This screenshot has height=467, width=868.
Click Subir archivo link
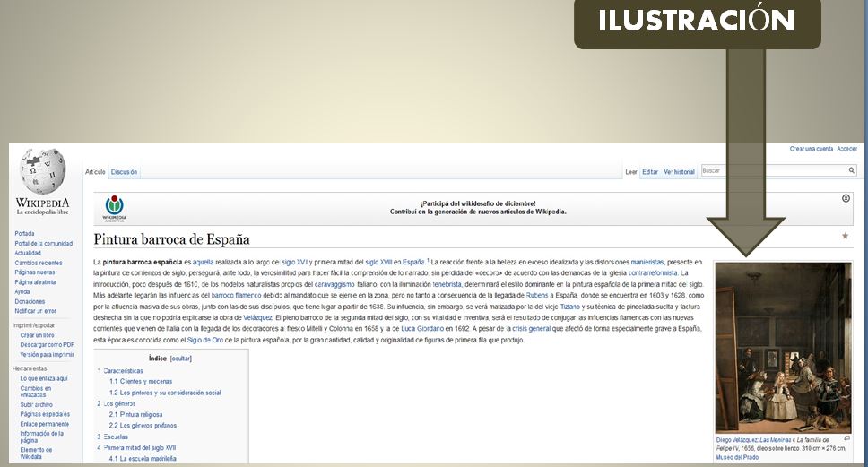click(x=37, y=404)
